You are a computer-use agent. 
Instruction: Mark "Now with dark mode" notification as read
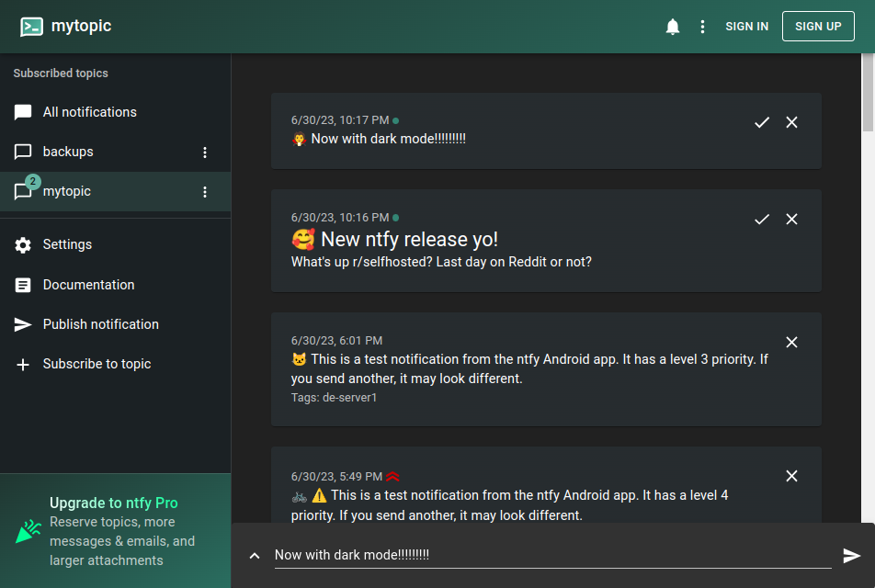click(x=762, y=122)
